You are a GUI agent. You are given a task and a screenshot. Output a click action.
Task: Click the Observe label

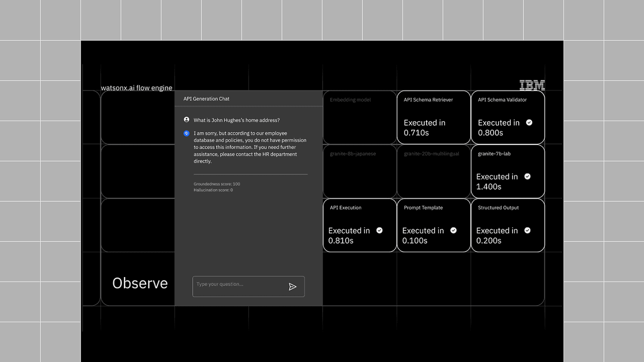tap(140, 283)
